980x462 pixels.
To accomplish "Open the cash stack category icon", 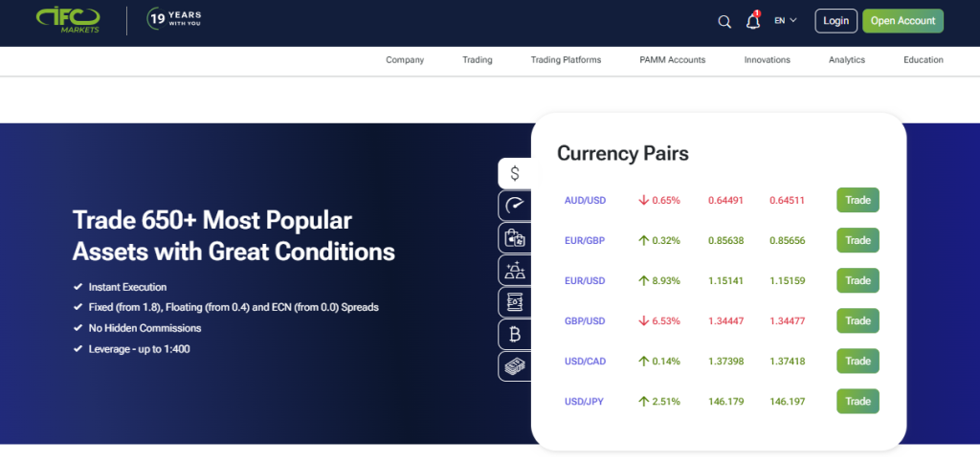I will click(515, 366).
